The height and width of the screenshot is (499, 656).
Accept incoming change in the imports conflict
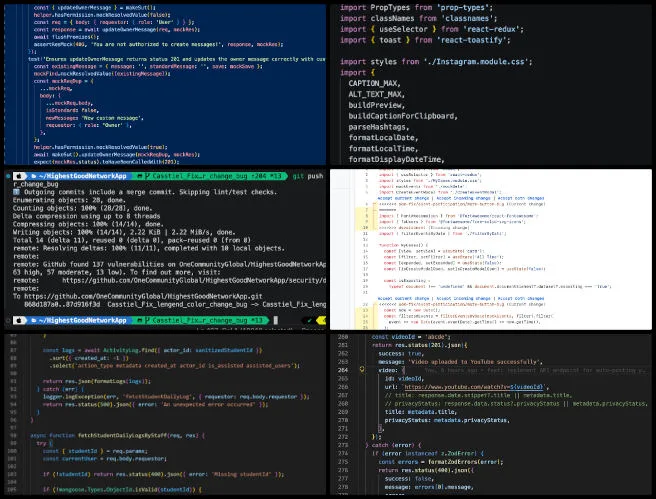tap(464, 198)
